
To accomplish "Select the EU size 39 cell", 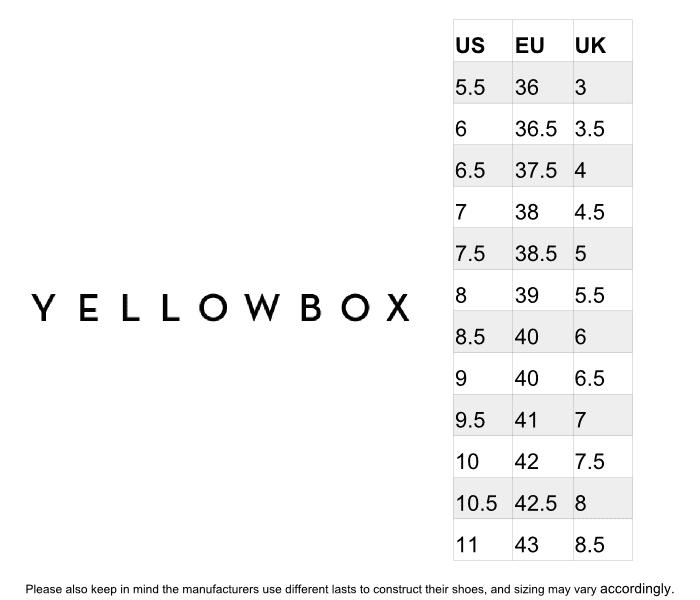I will [x=543, y=290].
